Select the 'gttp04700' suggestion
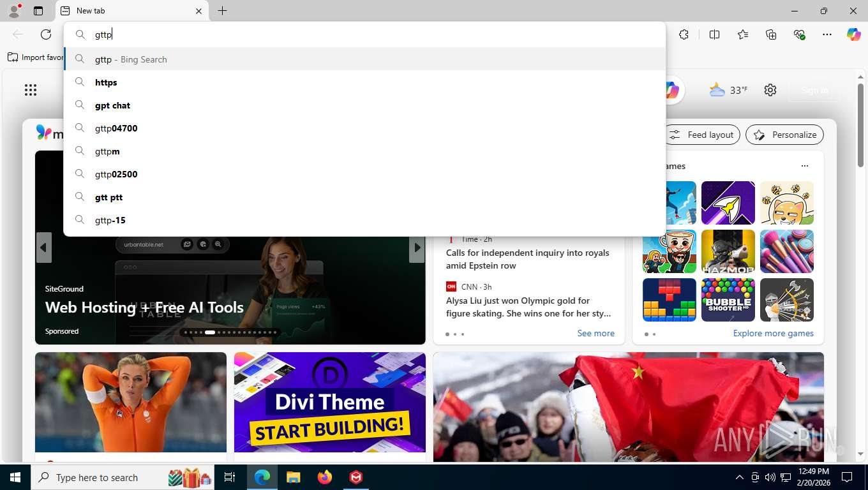 (x=364, y=128)
